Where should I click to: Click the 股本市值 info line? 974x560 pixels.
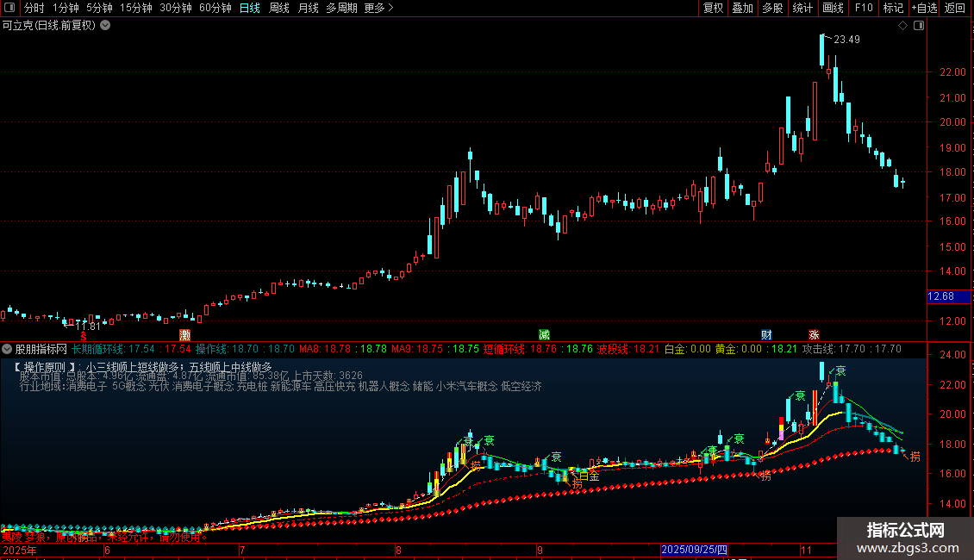tap(190, 376)
